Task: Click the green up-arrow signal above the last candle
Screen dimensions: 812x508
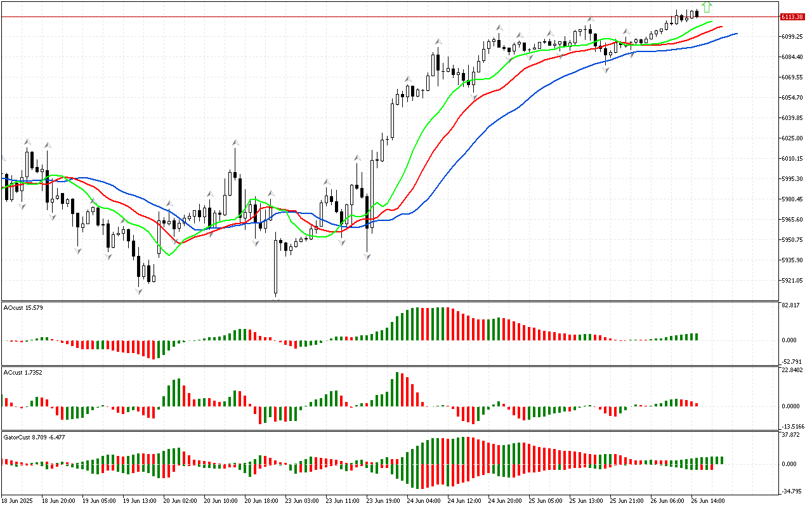Action: coord(707,7)
